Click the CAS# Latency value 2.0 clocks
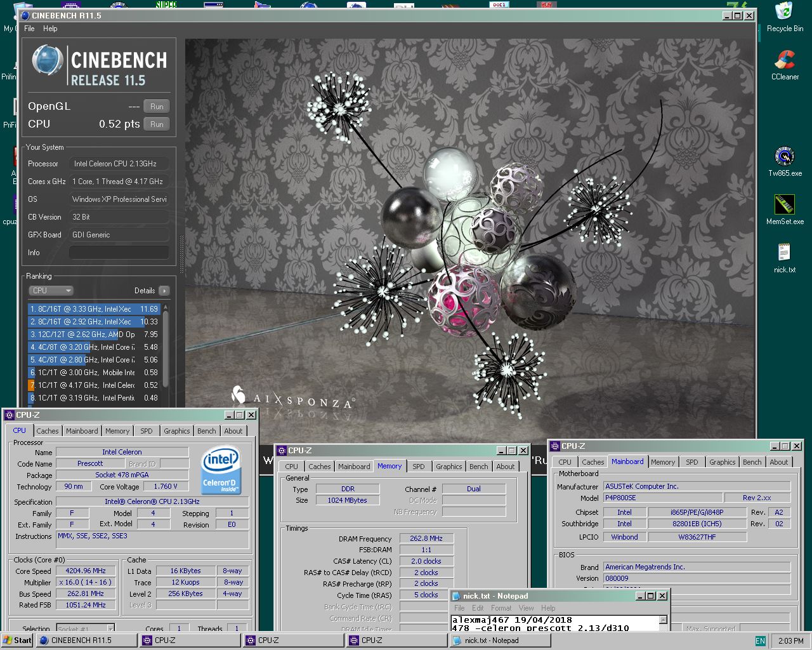Viewport: 812px width, 650px height. (x=426, y=561)
